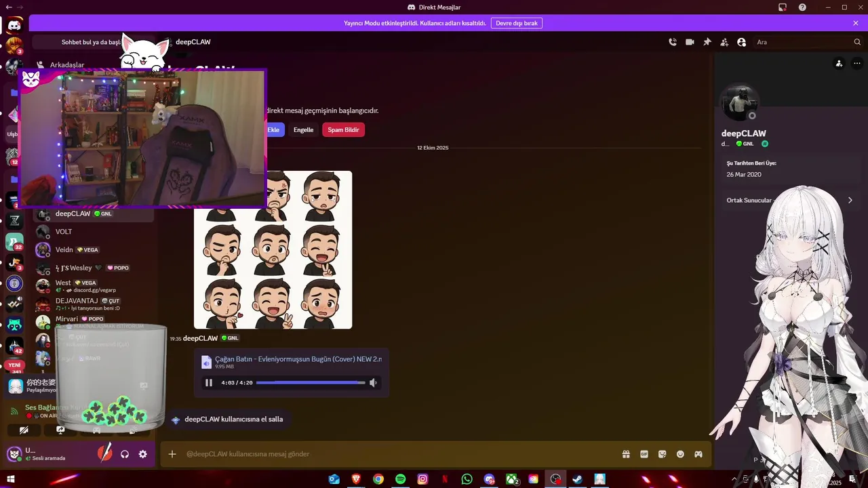Open the apps and activities icon

coord(698,454)
